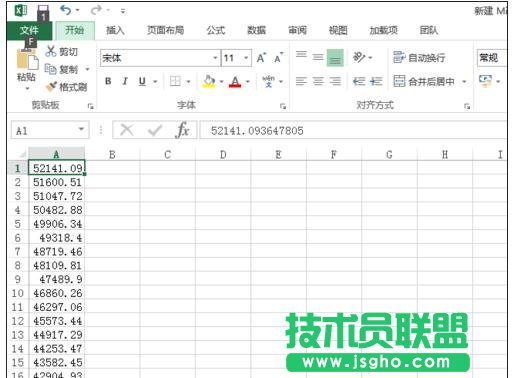Confirm entry with checkmark button
This screenshot has height=378, width=513.
(155, 130)
